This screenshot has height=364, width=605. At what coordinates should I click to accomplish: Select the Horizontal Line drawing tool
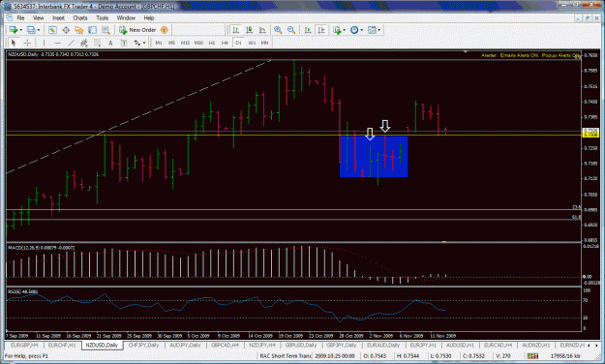point(57,43)
